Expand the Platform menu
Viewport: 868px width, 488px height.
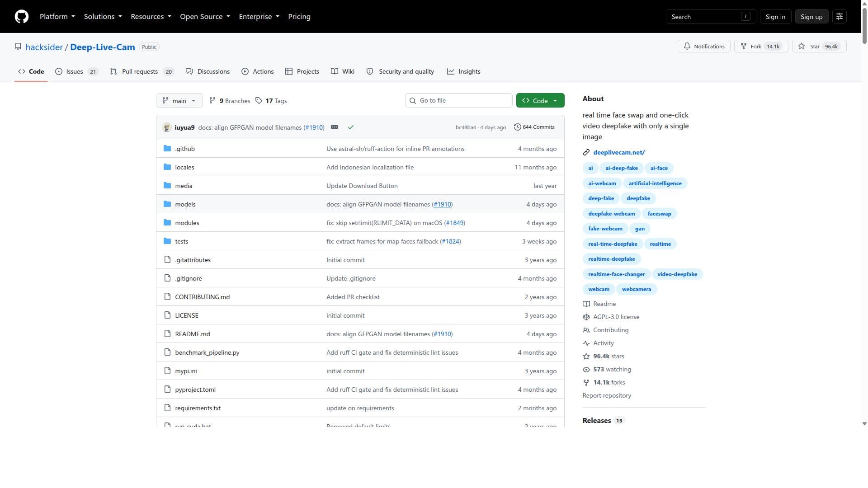coord(57,17)
